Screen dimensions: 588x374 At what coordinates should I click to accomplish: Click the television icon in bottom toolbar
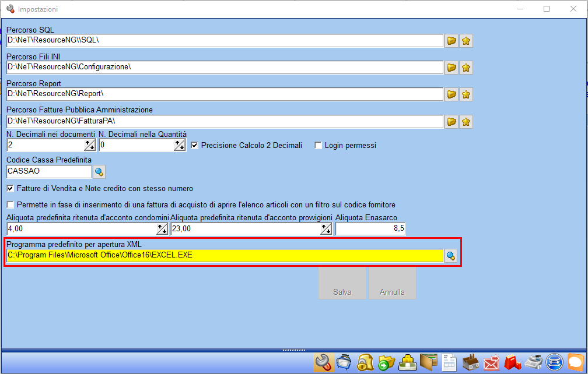point(344,362)
